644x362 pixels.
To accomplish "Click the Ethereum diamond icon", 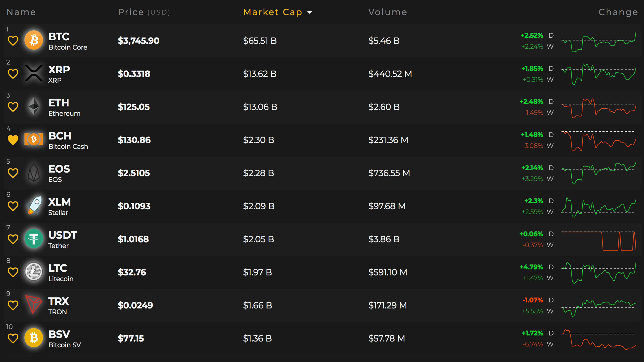I will click(x=34, y=106).
